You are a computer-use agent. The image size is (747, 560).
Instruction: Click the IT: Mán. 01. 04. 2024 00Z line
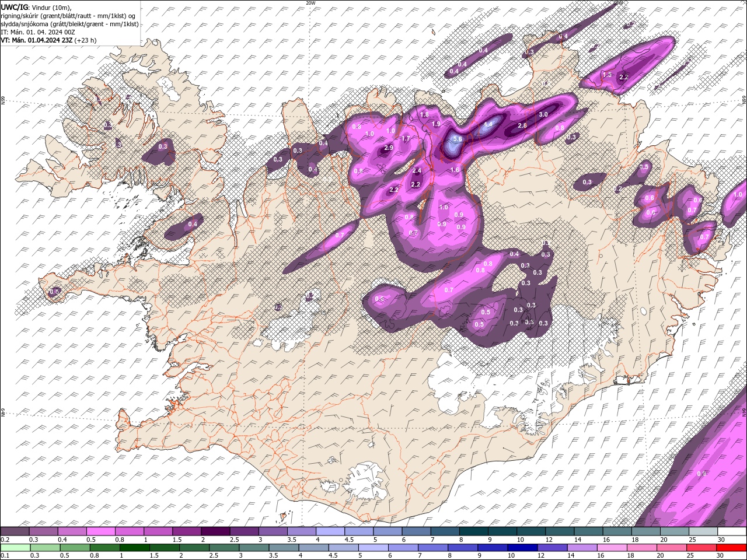[37, 32]
